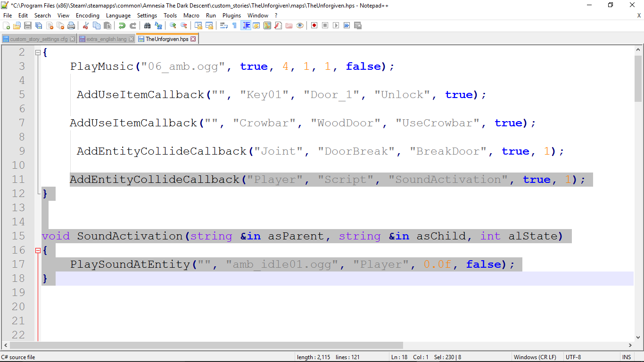Image resolution: width=644 pixels, height=362 pixels.
Task: Toggle the indent guide button
Action: 246,25
